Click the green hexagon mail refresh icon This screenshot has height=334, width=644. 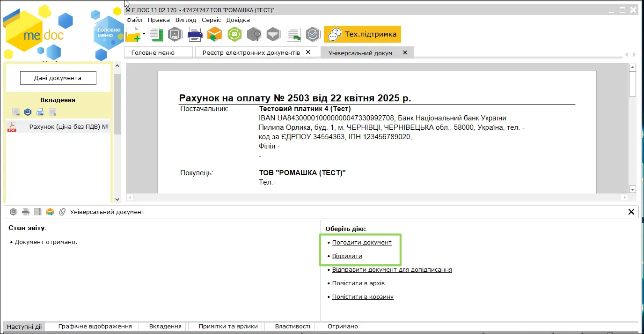coord(234,34)
